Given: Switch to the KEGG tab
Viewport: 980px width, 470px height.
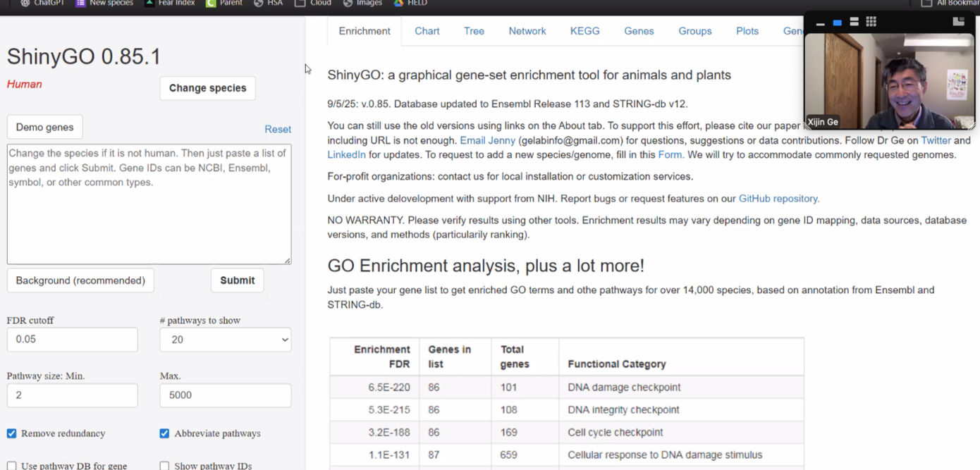Looking at the screenshot, I should tap(584, 31).
